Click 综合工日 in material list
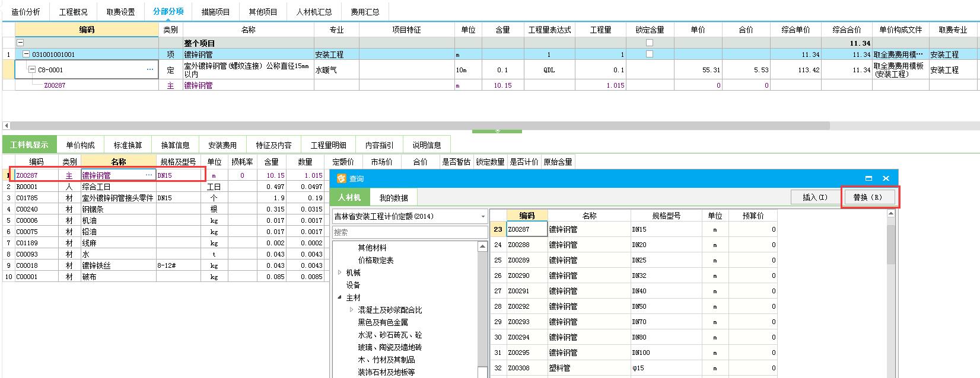The height and width of the screenshot is (378, 980). click(96, 187)
